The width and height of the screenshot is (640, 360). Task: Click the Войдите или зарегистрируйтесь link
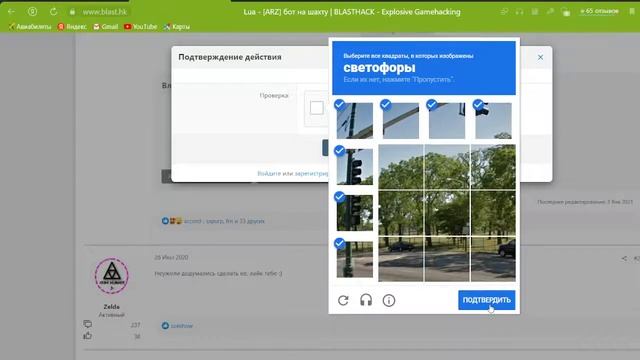click(x=293, y=173)
